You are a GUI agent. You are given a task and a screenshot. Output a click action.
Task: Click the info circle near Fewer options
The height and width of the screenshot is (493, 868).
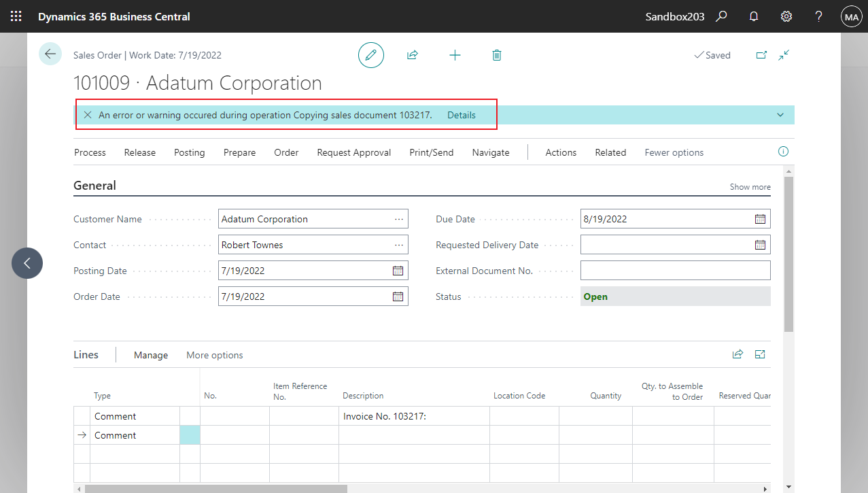(x=782, y=151)
